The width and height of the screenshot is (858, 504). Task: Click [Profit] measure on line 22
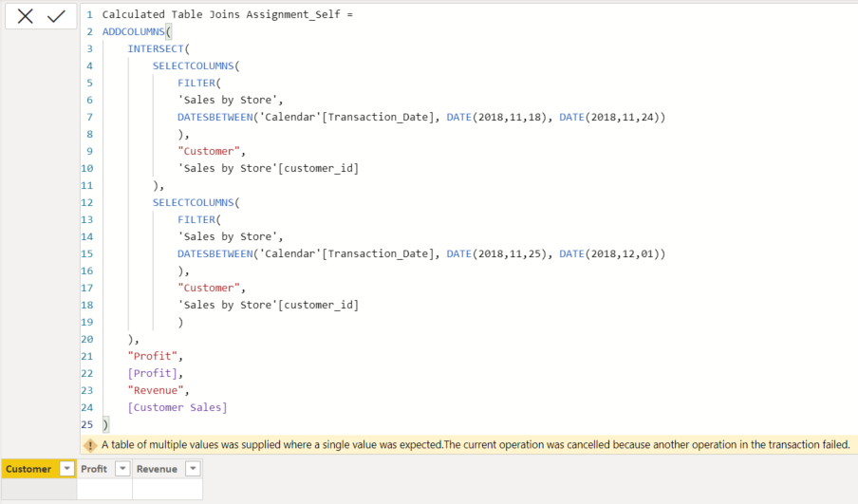(x=152, y=373)
